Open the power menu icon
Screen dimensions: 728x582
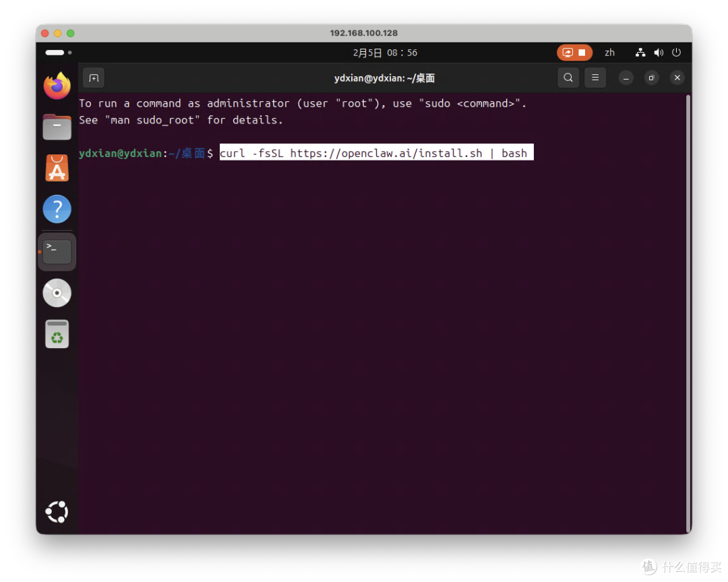pos(677,53)
